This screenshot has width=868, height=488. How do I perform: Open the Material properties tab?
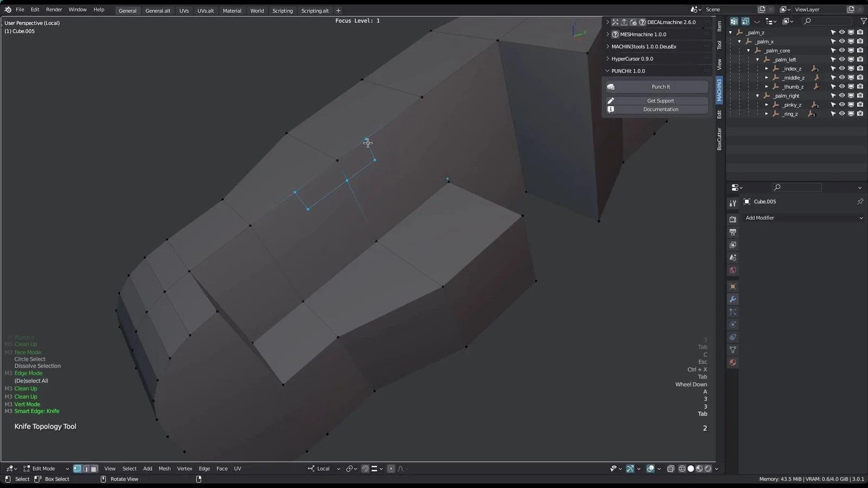[x=733, y=362]
